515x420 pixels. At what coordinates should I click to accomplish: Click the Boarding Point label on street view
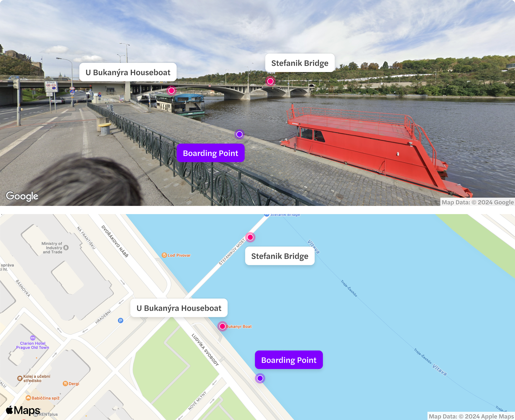211,153
